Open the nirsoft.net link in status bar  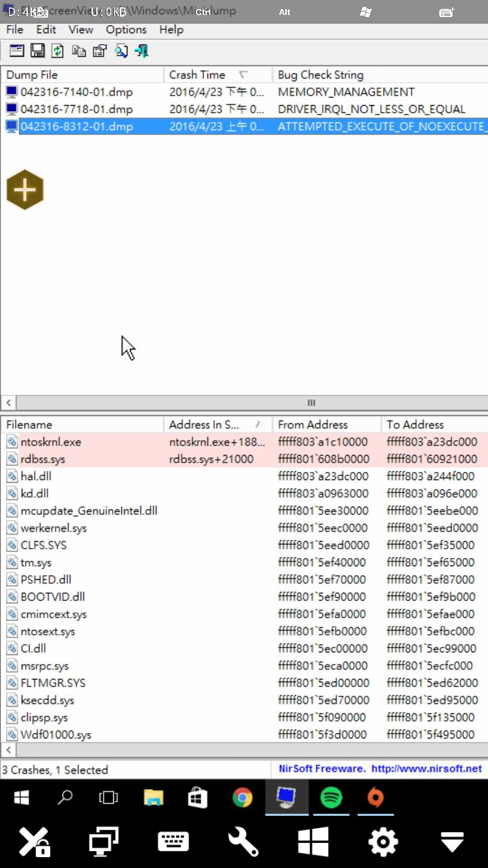[x=426, y=768]
